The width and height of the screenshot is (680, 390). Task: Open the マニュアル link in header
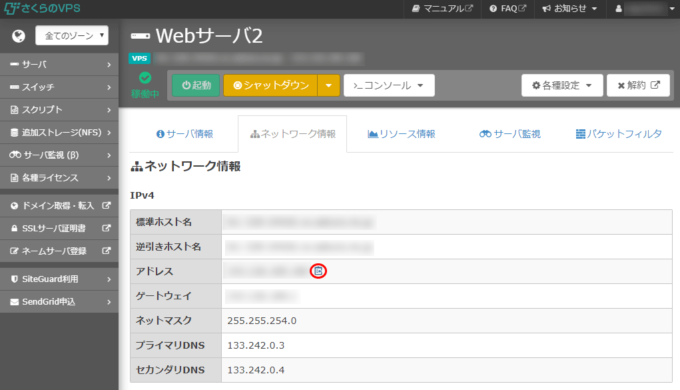click(442, 9)
